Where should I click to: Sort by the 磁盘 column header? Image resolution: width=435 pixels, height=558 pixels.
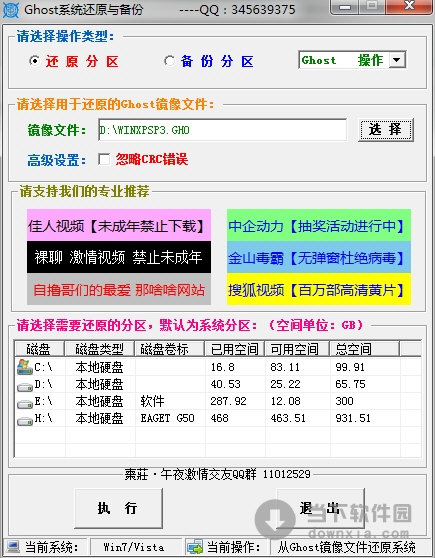(39, 349)
